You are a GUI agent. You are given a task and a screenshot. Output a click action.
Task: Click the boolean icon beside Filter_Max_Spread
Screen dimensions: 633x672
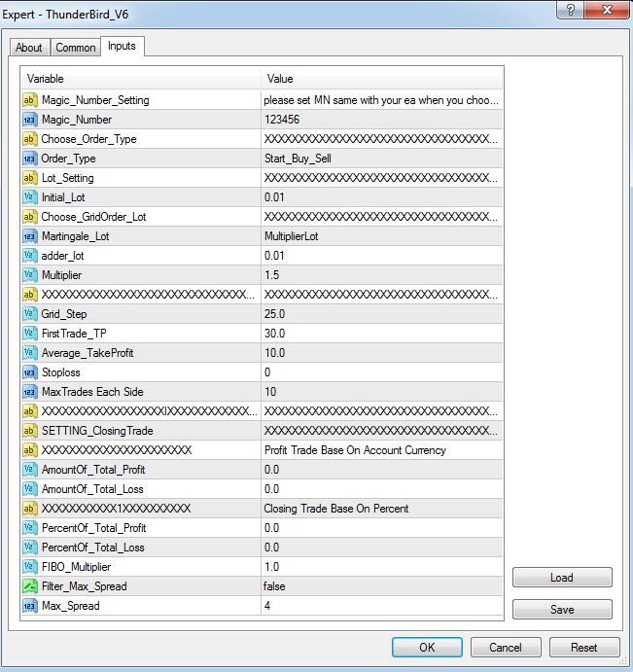click(x=29, y=586)
